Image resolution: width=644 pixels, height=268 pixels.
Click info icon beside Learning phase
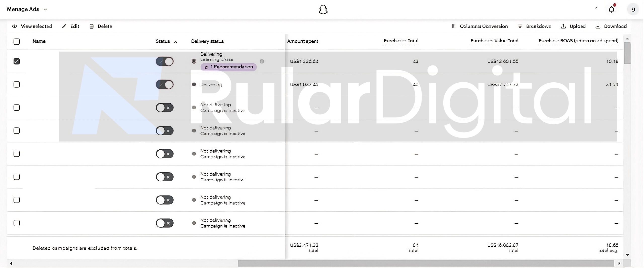pos(262,61)
